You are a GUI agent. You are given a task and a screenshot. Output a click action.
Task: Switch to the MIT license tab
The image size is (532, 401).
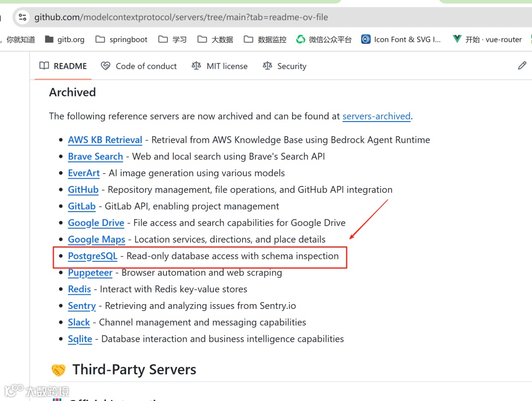220,66
